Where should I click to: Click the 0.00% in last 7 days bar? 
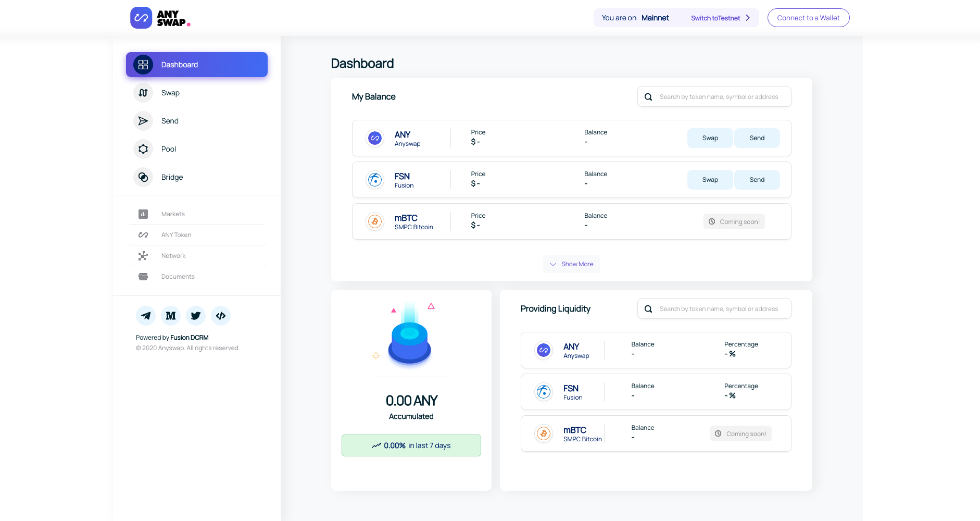[411, 445]
